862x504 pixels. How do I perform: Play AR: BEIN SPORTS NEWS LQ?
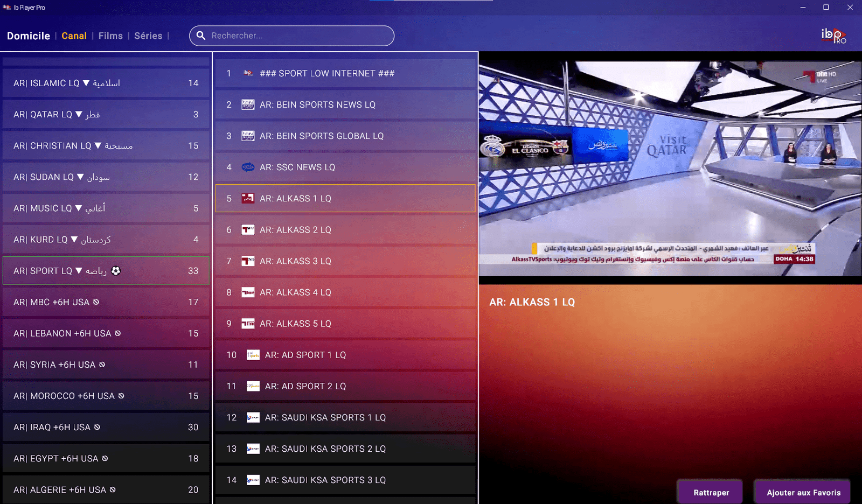click(345, 104)
